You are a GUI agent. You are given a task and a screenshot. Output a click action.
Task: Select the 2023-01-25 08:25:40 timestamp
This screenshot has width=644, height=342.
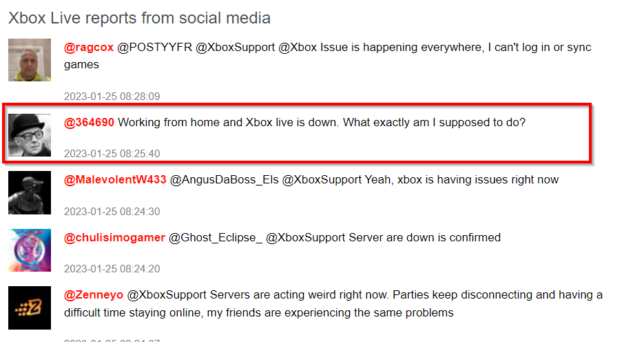click(x=112, y=154)
